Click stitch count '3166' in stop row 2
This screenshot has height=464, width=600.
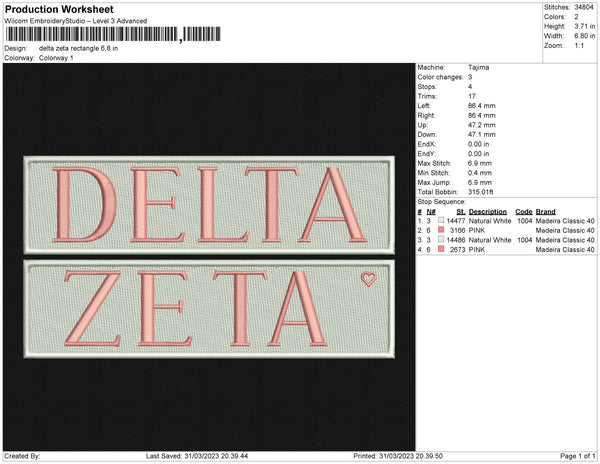click(x=458, y=230)
